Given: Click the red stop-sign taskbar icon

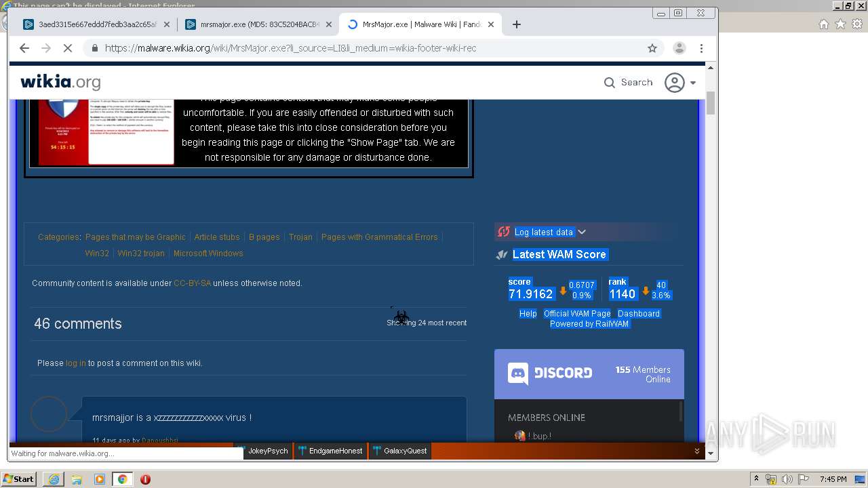Looking at the screenshot, I should (x=145, y=479).
